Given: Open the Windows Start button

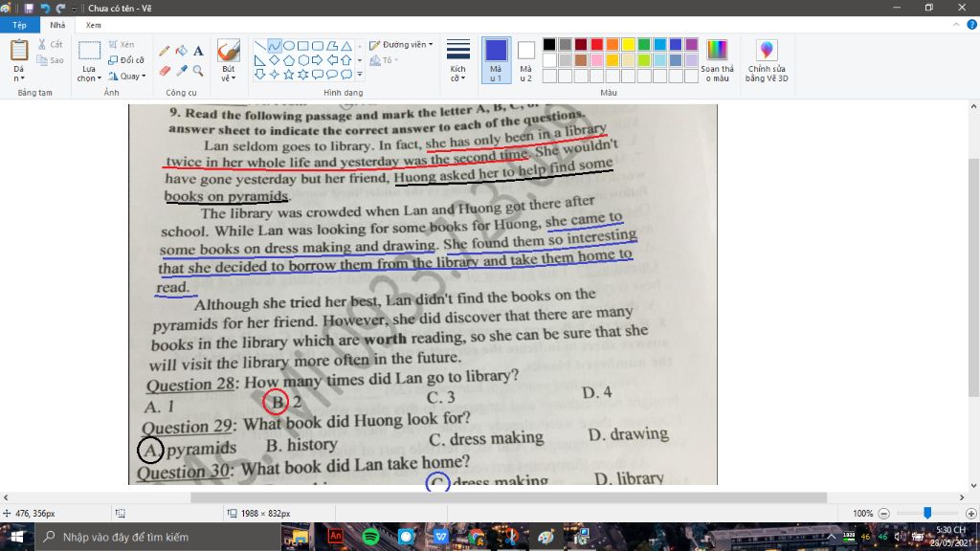Looking at the screenshot, I should tap(17, 538).
